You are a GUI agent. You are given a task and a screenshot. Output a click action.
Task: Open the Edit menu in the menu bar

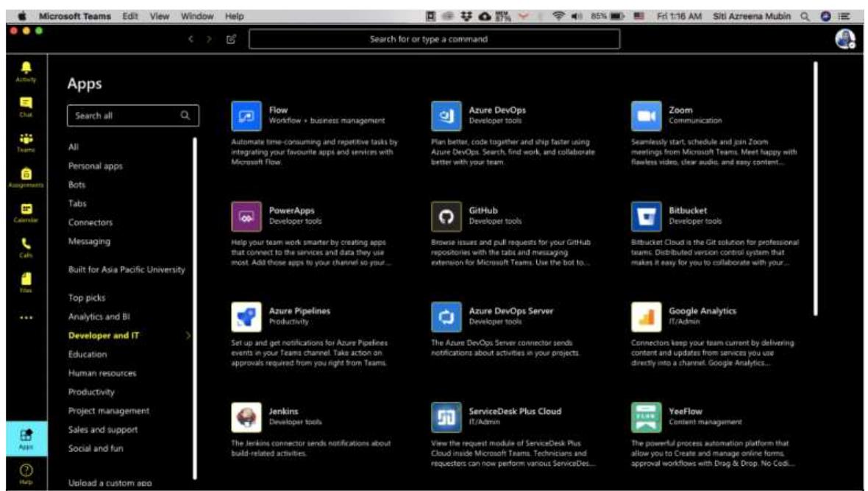tap(130, 16)
